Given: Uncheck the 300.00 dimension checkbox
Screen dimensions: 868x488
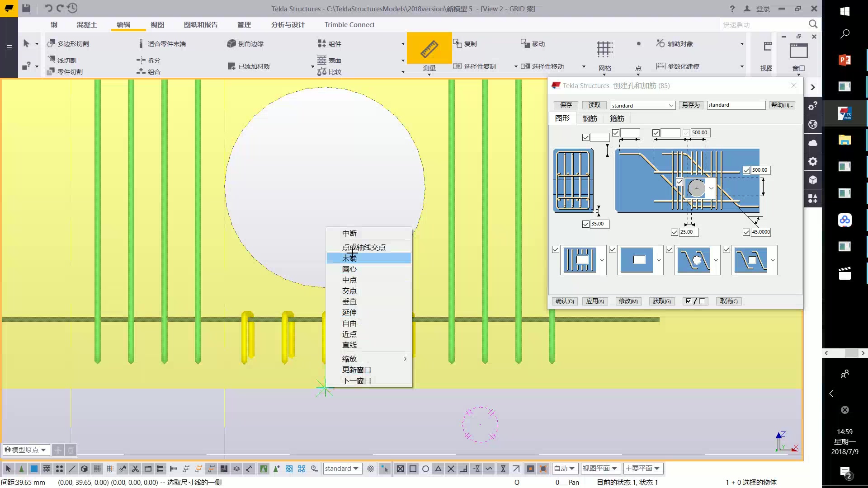Looking at the screenshot, I should [x=746, y=170].
